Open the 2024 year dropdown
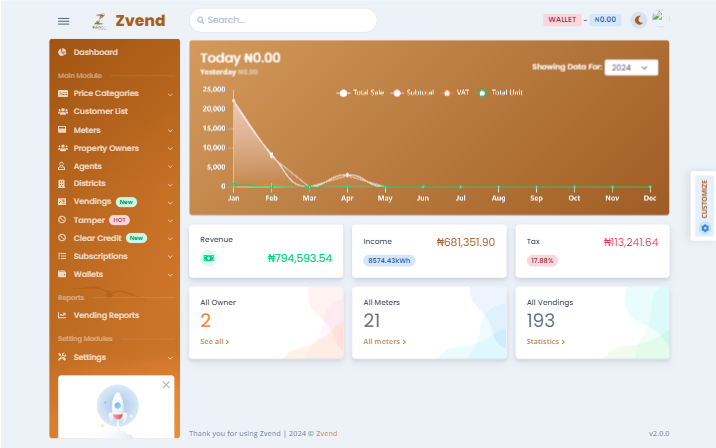This screenshot has height=448, width=716. [x=631, y=67]
